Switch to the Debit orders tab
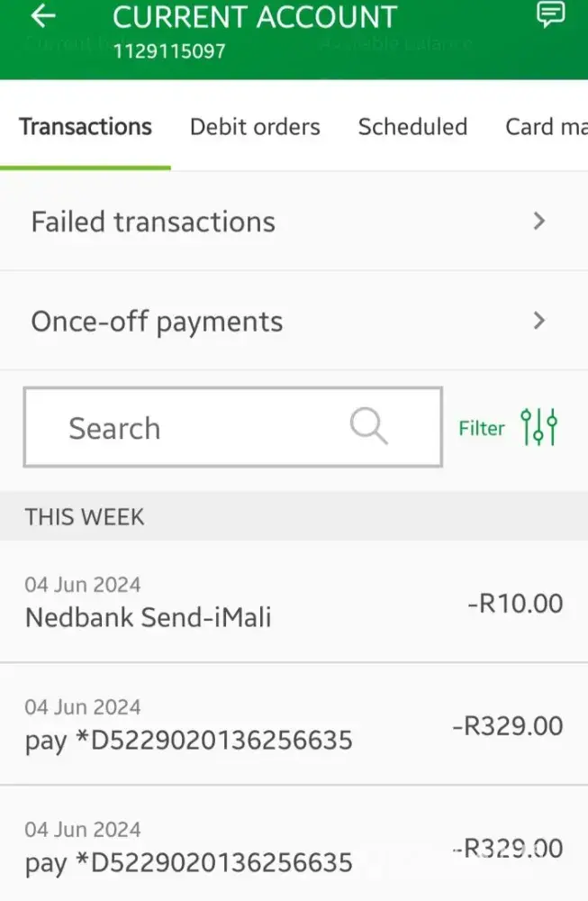The height and width of the screenshot is (901, 588). [255, 127]
